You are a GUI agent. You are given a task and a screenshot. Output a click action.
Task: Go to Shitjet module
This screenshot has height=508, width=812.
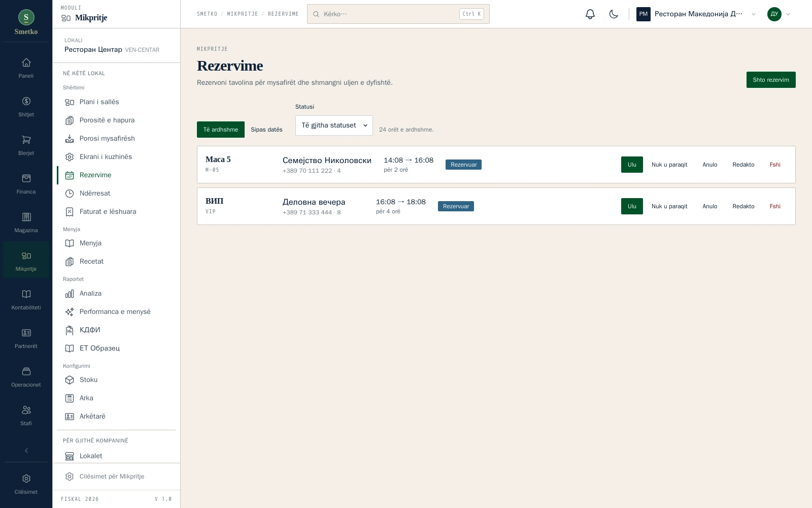pos(26,107)
